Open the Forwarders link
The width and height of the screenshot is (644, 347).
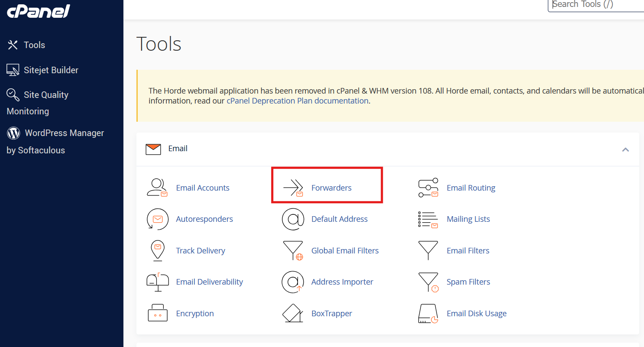331,188
